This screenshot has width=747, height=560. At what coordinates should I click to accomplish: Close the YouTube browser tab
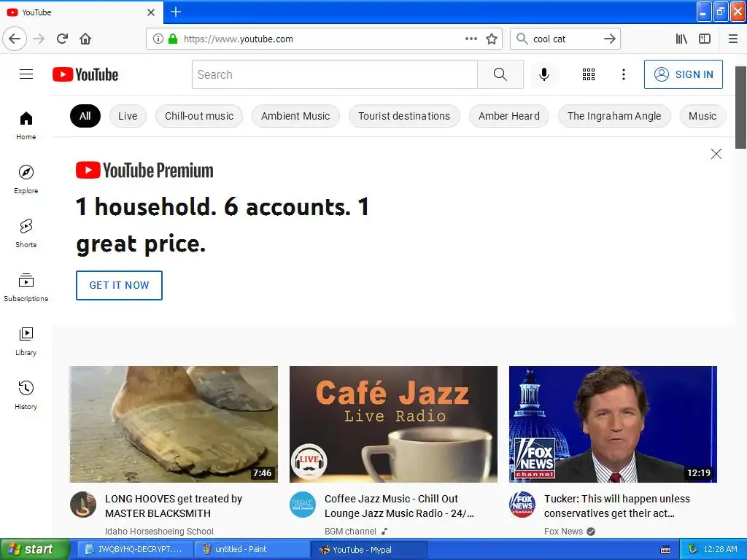click(x=151, y=12)
